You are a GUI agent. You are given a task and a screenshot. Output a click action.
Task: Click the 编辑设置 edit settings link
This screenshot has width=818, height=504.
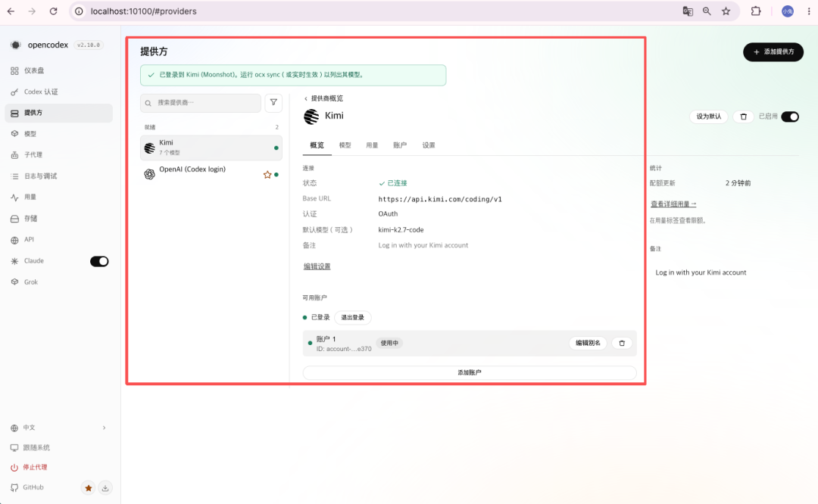(x=317, y=266)
